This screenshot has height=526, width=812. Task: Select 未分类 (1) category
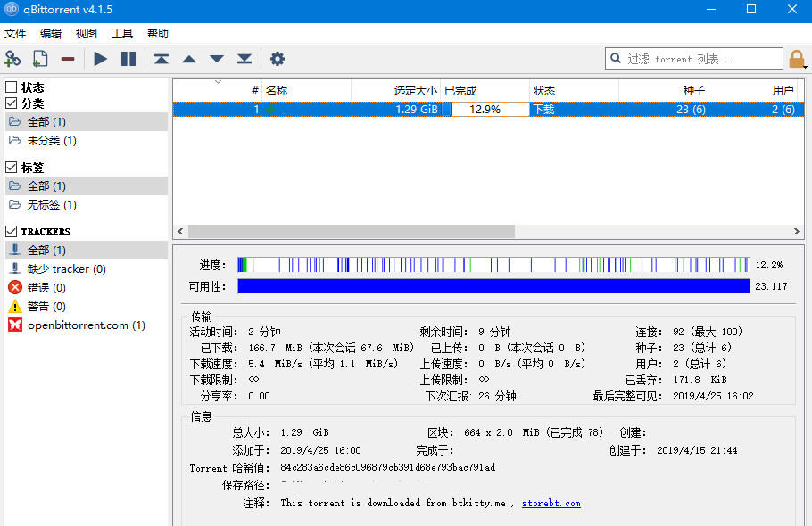pos(87,140)
